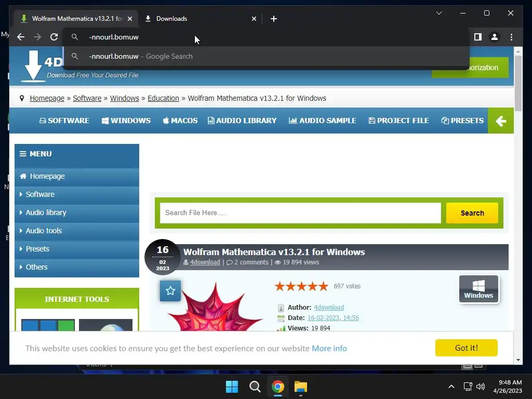Open Education breadcrumb link
Screen dimensions: 532x399
coord(163,98)
